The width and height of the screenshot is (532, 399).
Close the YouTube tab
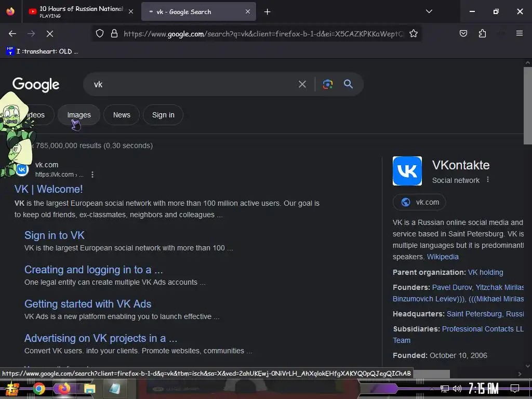[131, 11]
